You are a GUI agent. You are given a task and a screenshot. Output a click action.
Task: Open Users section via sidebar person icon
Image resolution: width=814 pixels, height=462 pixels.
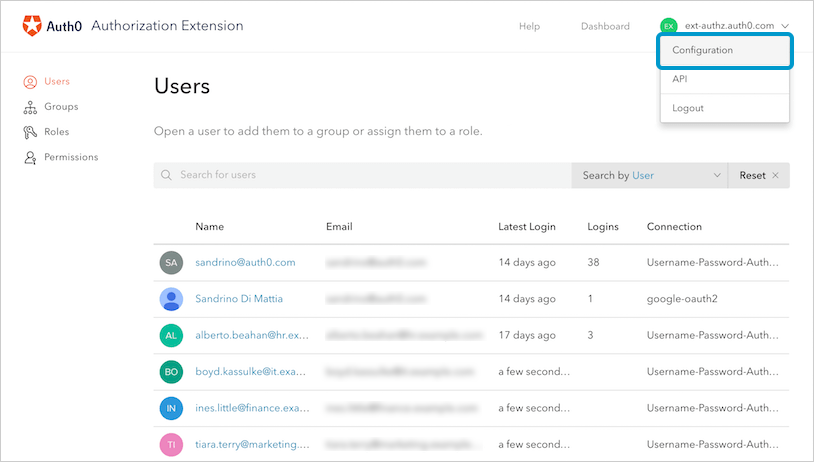(x=30, y=82)
